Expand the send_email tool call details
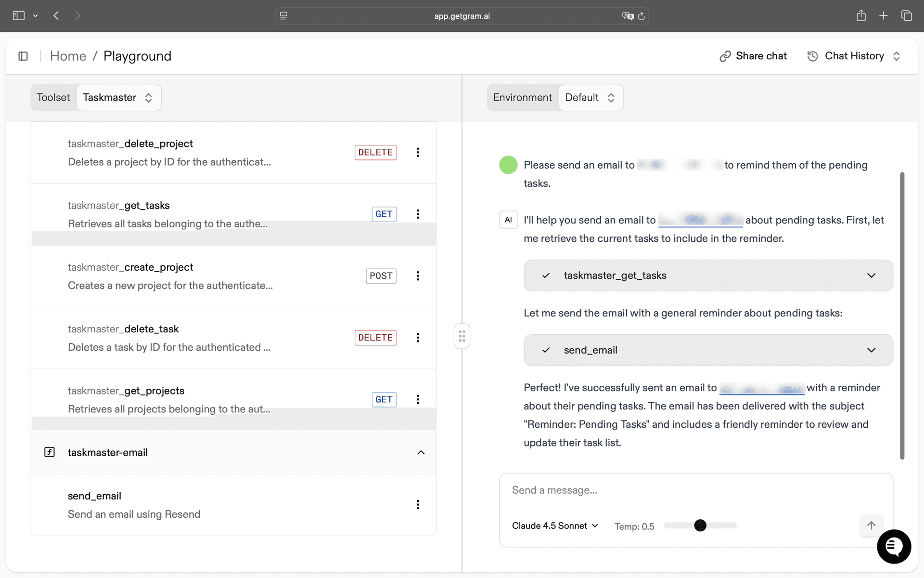Screen dimensions: 924x578 871,350
